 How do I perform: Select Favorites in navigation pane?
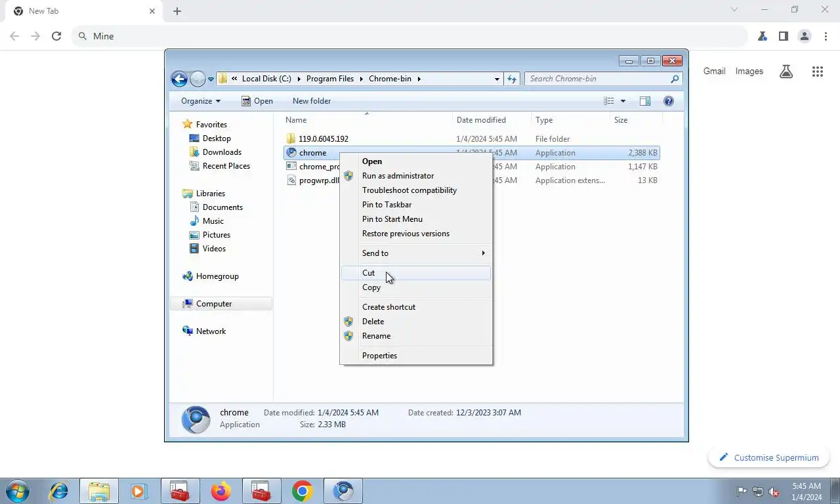pos(211,125)
